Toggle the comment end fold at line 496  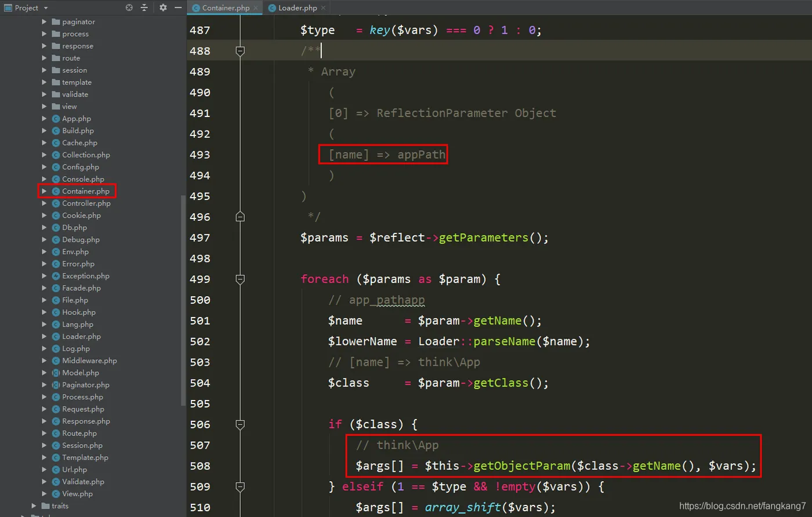click(x=240, y=217)
